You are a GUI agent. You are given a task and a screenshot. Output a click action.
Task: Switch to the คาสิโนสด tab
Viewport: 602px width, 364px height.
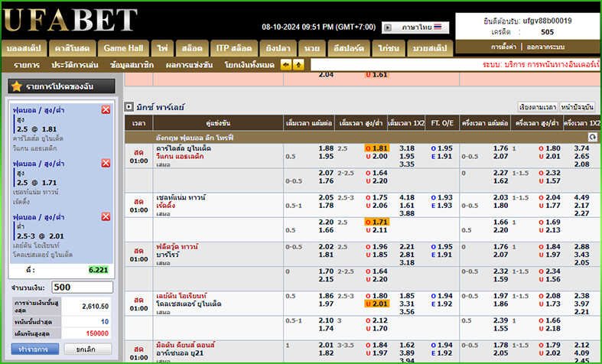coord(73,47)
